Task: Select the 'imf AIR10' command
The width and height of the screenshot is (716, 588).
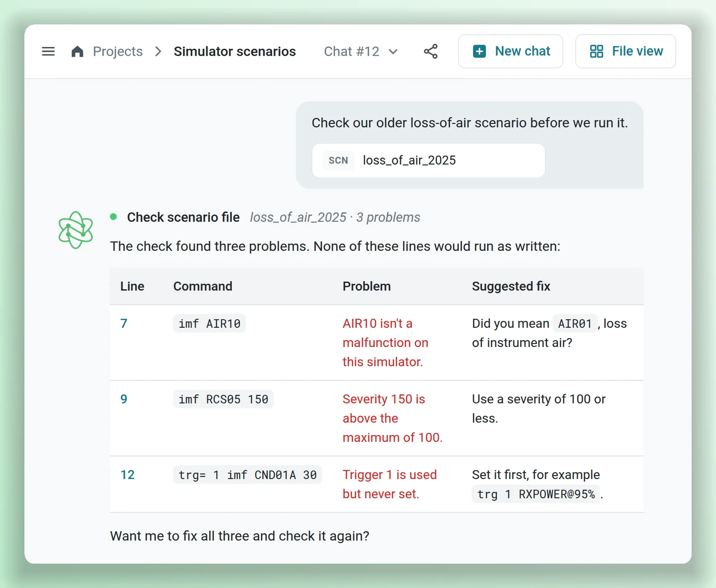Action: pyautogui.click(x=209, y=323)
